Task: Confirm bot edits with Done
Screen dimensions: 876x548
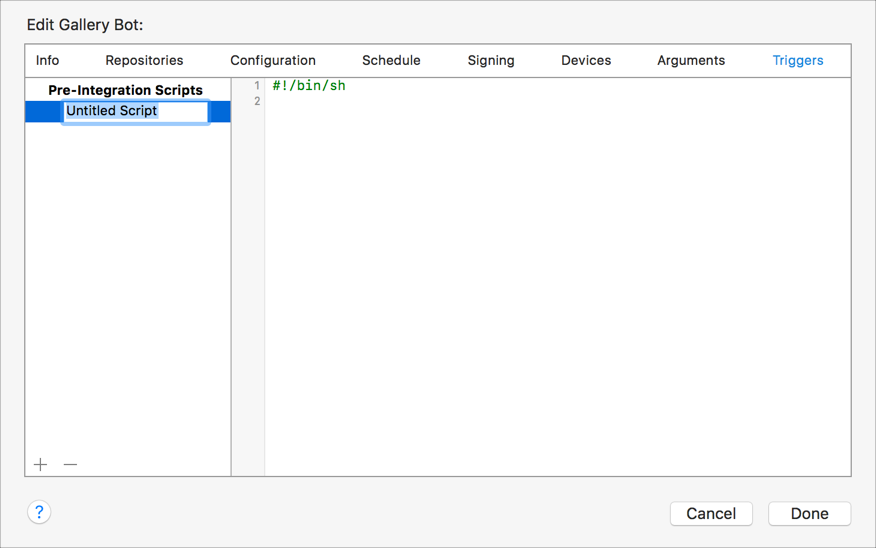Action: (810, 513)
